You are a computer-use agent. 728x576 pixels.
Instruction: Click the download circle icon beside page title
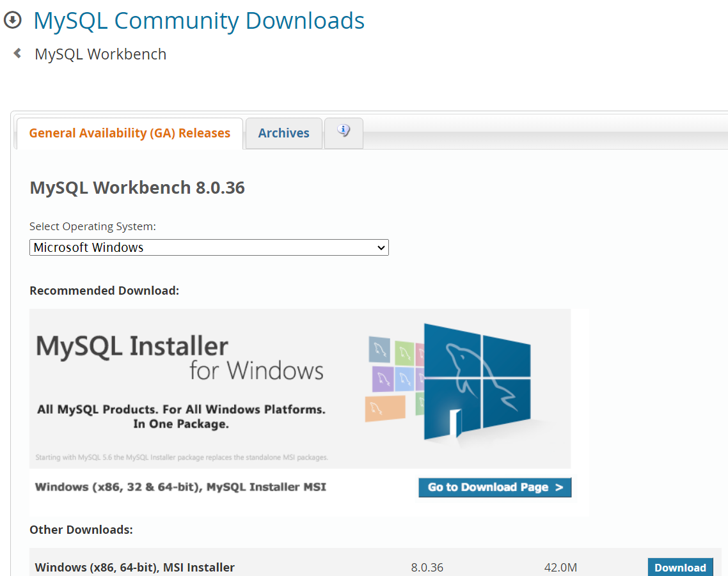click(13, 20)
